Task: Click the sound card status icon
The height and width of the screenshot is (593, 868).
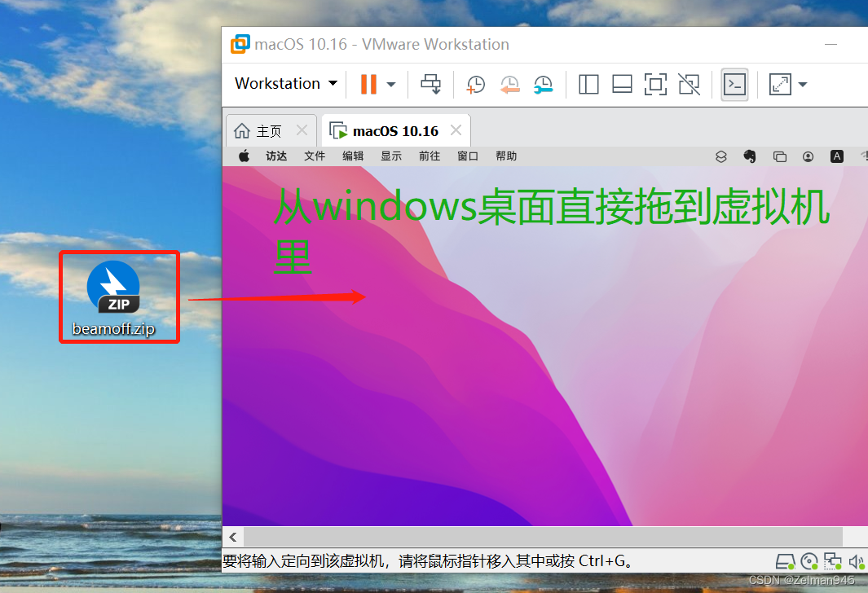Action: coord(857,562)
